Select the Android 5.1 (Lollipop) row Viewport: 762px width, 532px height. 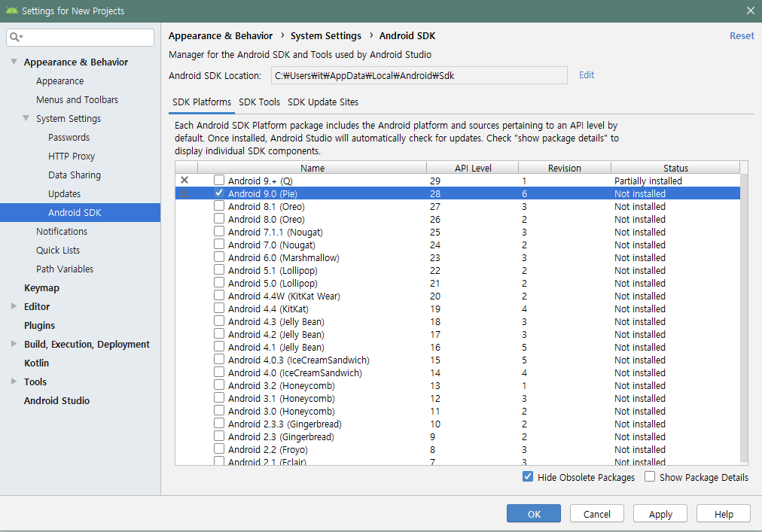click(457, 270)
